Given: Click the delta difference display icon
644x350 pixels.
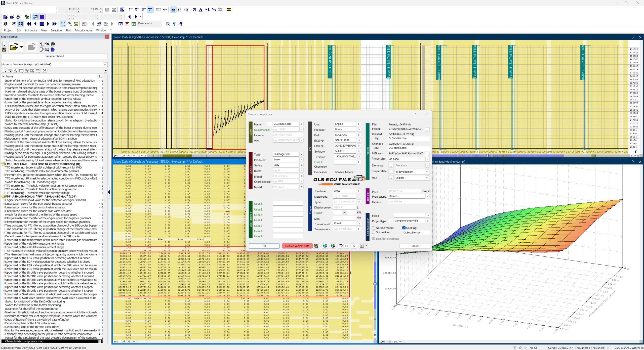Looking at the screenshot, I should [201, 10].
